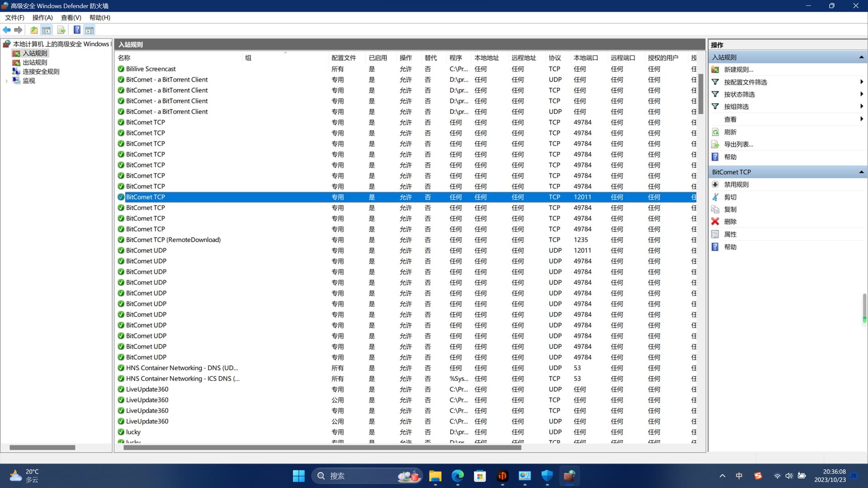The width and height of the screenshot is (868, 488).
Task: Click the rules list horizontal scrollbar
Action: pyautogui.click(x=322, y=447)
